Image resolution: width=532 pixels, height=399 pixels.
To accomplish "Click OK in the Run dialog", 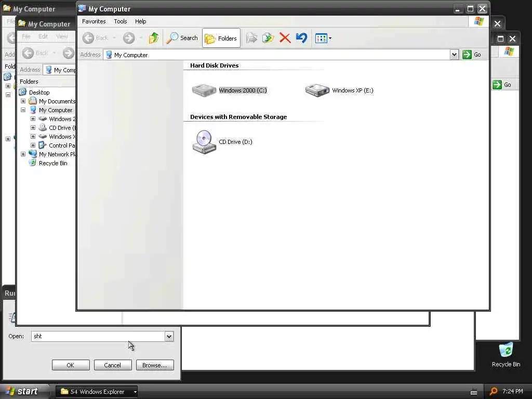I will click(71, 365).
